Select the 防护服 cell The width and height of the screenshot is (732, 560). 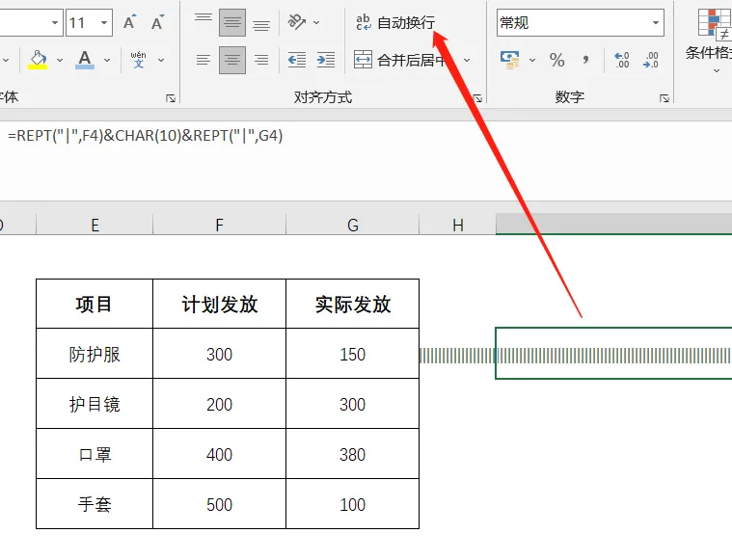[95, 354]
